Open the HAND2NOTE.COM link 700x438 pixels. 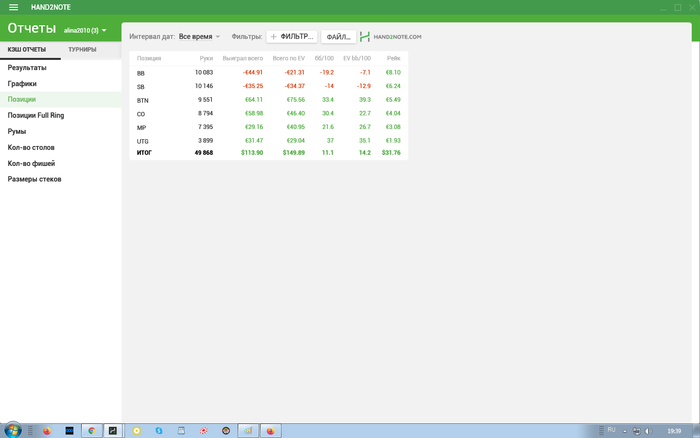tap(397, 37)
